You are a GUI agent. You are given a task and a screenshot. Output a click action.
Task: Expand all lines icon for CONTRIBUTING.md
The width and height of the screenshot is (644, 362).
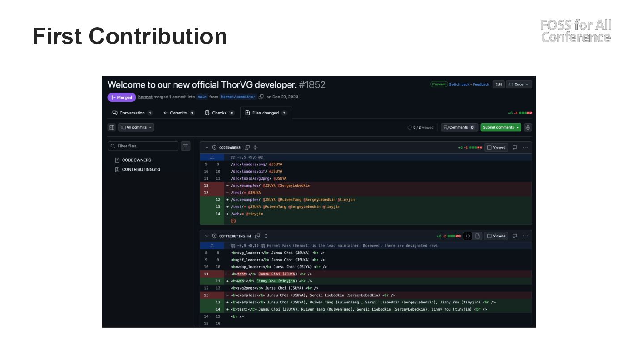click(x=266, y=236)
